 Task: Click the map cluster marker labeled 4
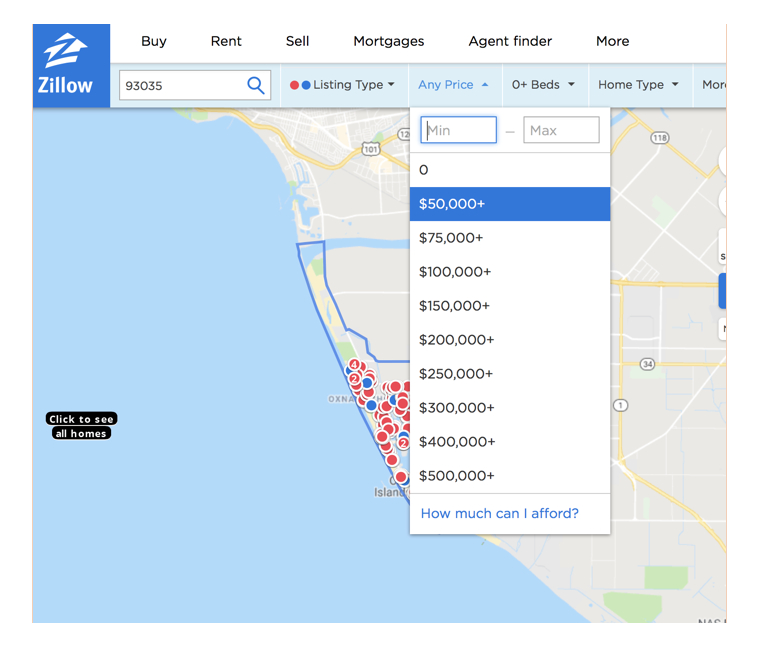[354, 365]
